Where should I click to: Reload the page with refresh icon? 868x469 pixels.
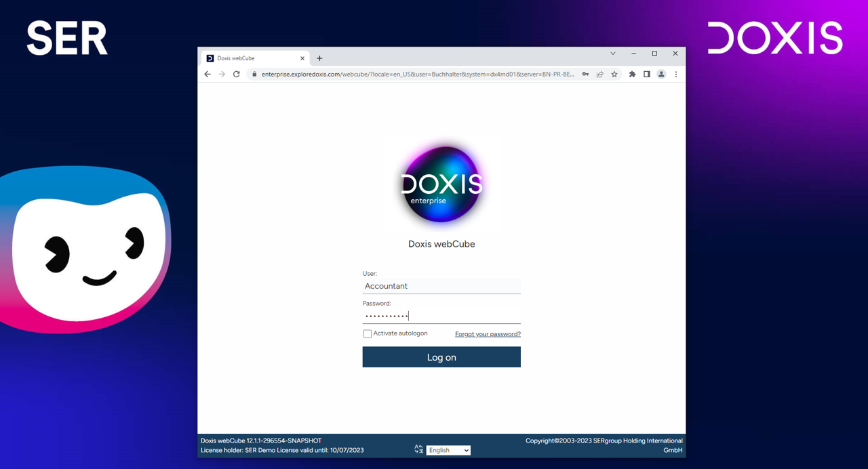coord(237,75)
